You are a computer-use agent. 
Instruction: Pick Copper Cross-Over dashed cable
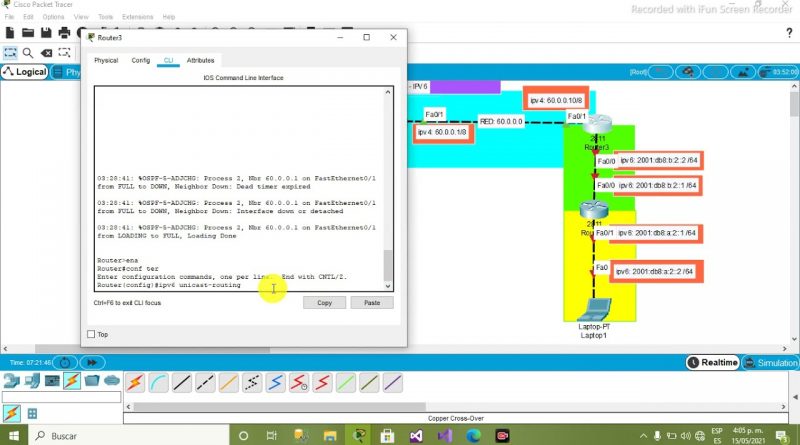(x=205, y=383)
